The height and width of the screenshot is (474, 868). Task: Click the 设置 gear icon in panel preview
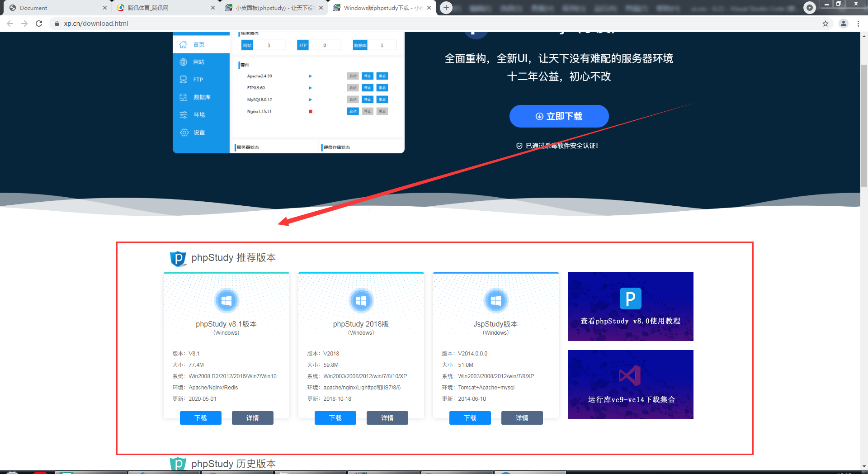pyautogui.click(x=184, y=133)
